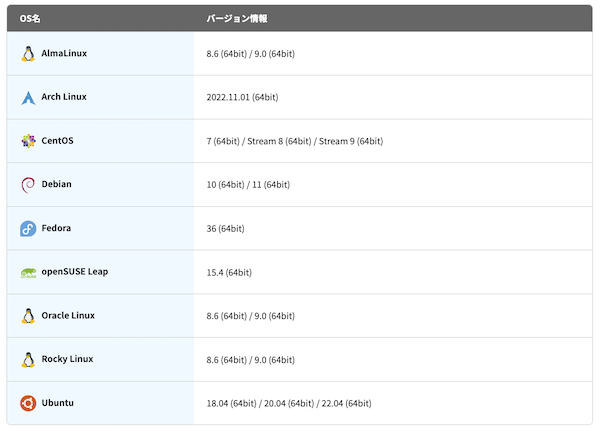This screenshot has height=431, width=600.
Task: Click Fedora version 36 (64bit)
Action: pos(225,229)
